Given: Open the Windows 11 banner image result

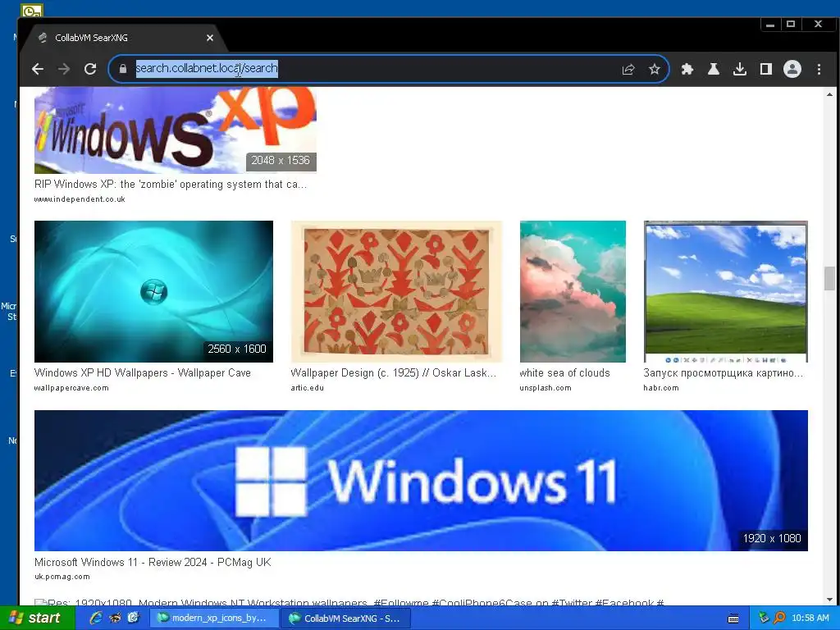Looking at the screenshot, I should click(x=421, y=481).
